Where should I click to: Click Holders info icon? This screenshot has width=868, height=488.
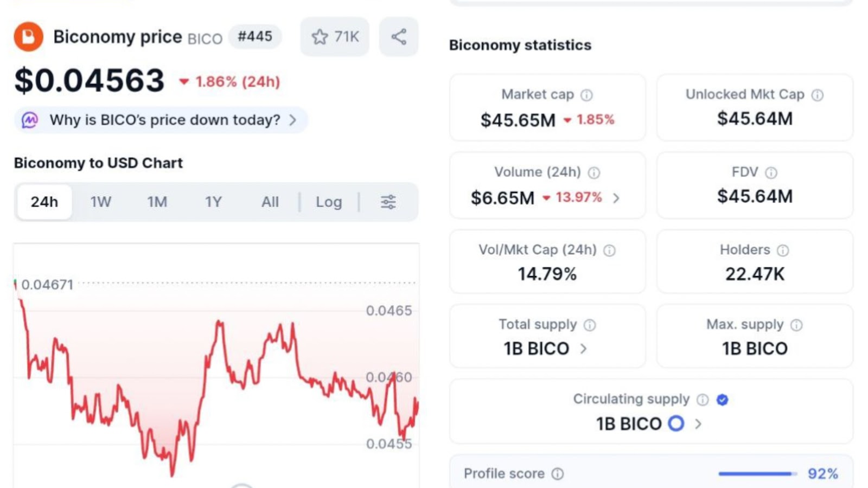coord(782,251)
